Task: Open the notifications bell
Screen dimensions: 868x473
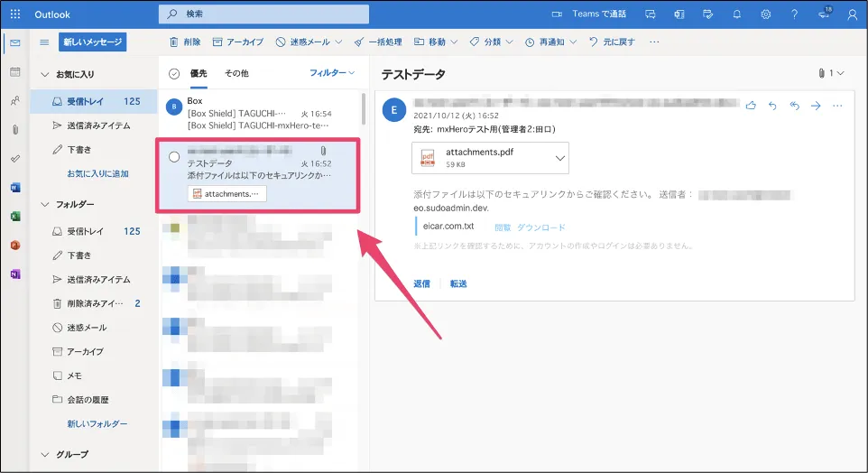Action: click(737, 14)
